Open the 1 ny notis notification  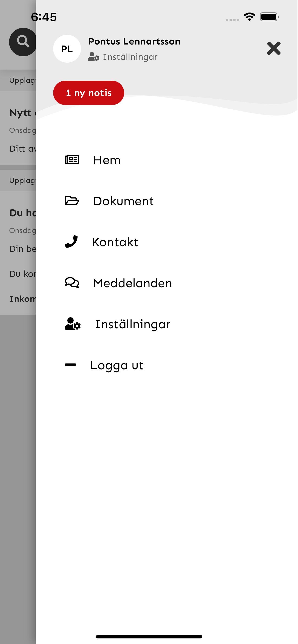pyautogui.click(x=89, y=93)
